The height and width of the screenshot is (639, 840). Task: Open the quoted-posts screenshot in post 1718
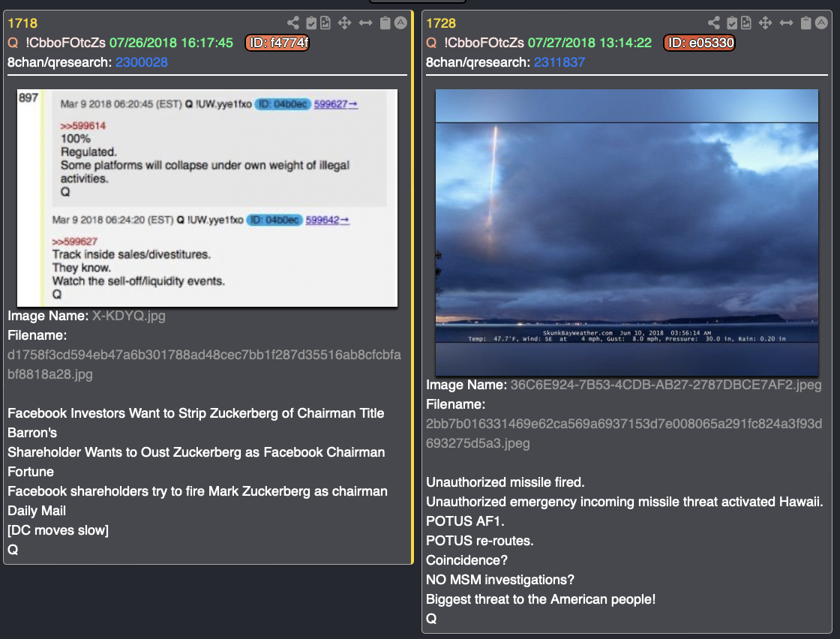click(207, 198)
